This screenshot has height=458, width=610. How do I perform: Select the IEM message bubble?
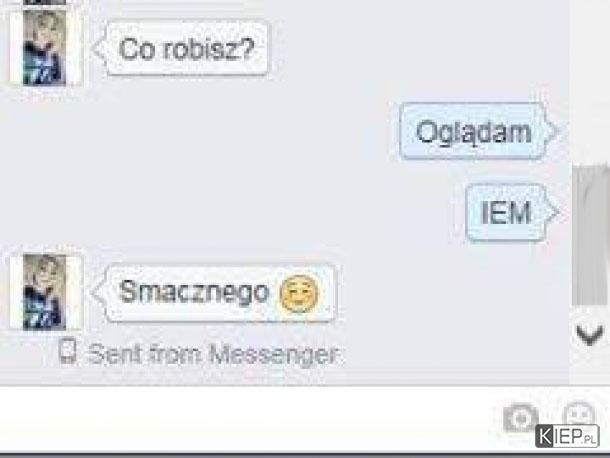[x=505, y=212]
